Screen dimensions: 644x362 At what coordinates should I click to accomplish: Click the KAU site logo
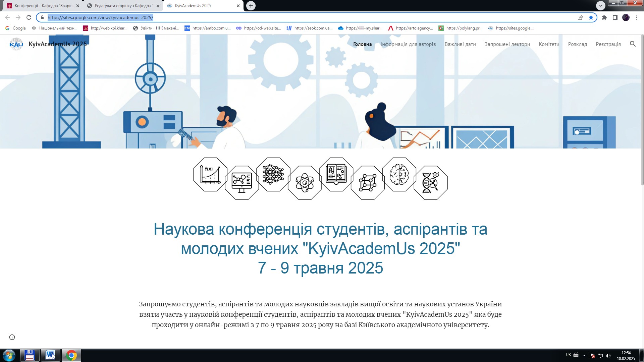pos(16,44)
